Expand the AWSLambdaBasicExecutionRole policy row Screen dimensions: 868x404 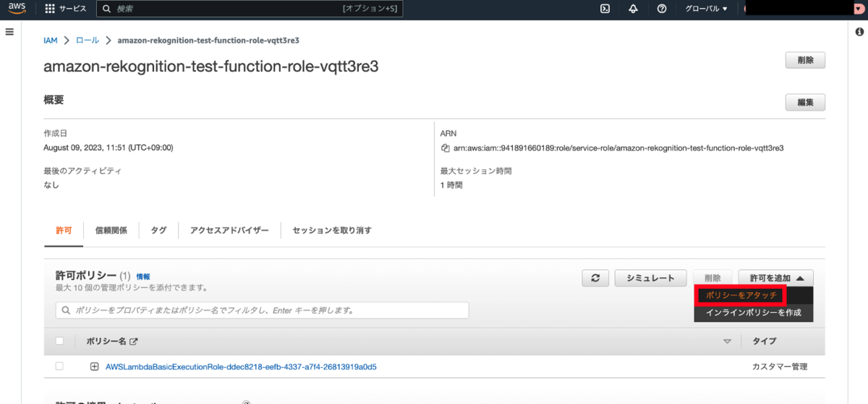94,366
